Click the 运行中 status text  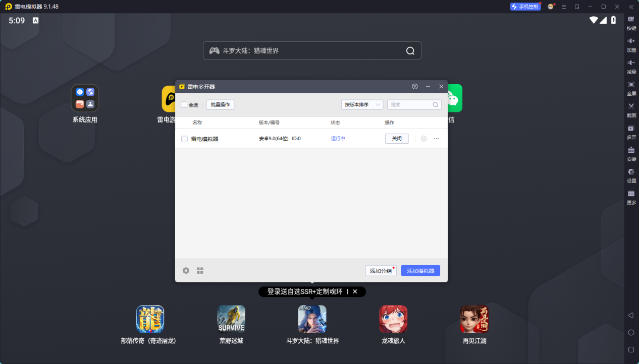click(x=338, y=139)
